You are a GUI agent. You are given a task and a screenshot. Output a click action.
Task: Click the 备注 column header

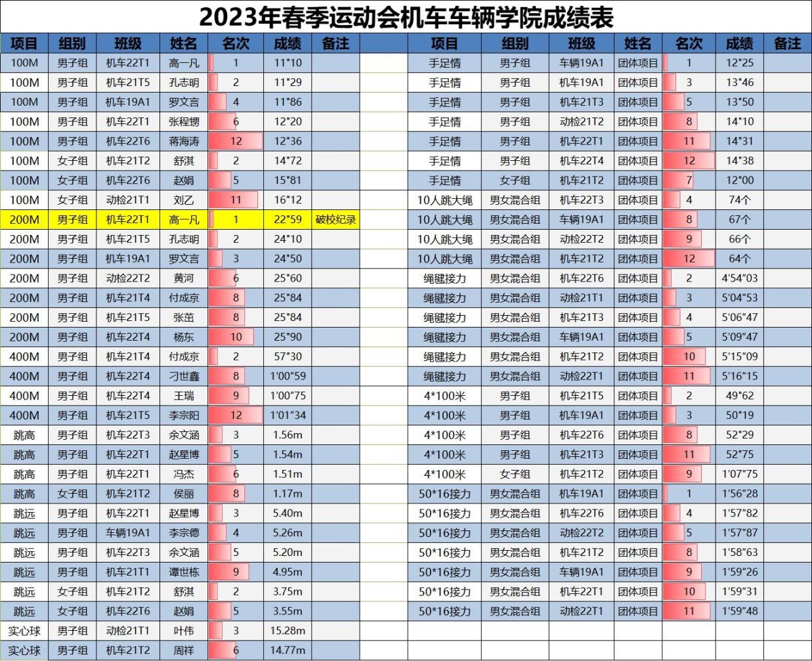tap(335, 43)
